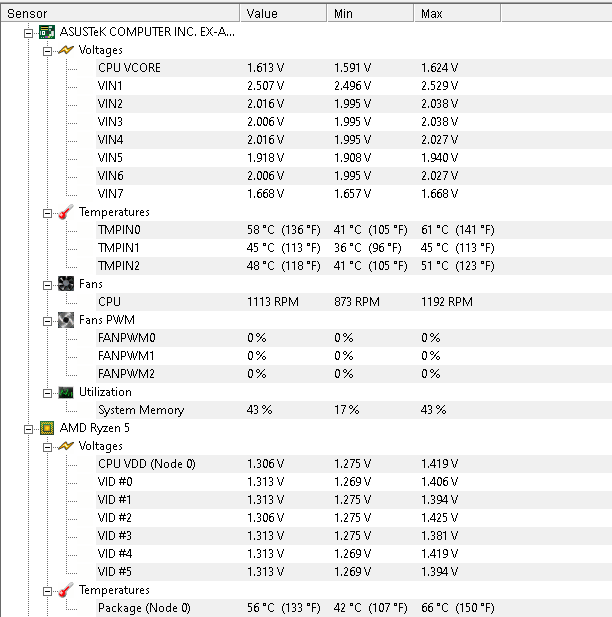The image size is (612, 617).
Task: Select the VIN2 row
Action: coord(353,104)
